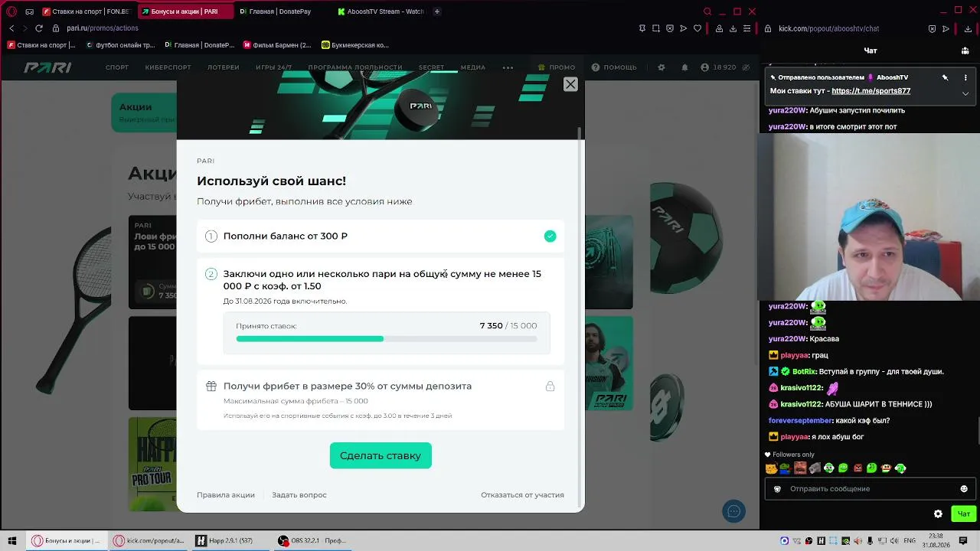Image resolution: width=980 pixels, height=551 pixels.
Task: Open a new browser tab
Action: pos(437,11)
